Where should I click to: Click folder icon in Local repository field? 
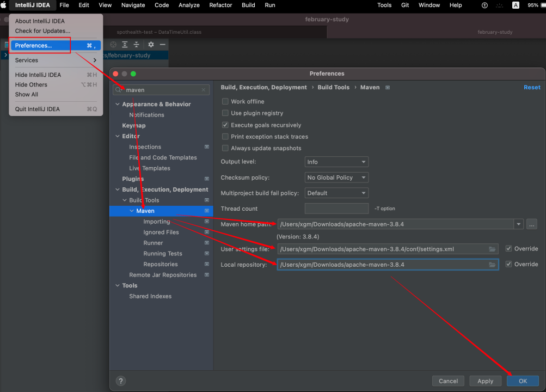coord(492,265)
